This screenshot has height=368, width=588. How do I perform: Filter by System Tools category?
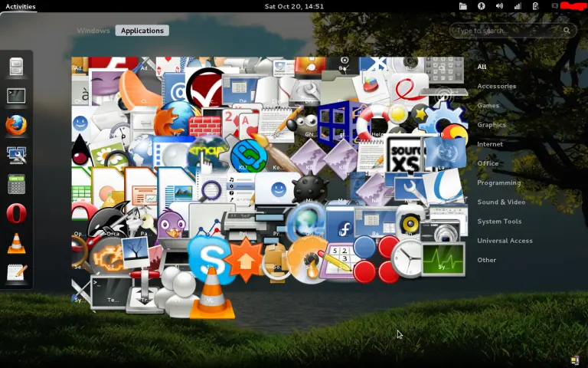499,222
